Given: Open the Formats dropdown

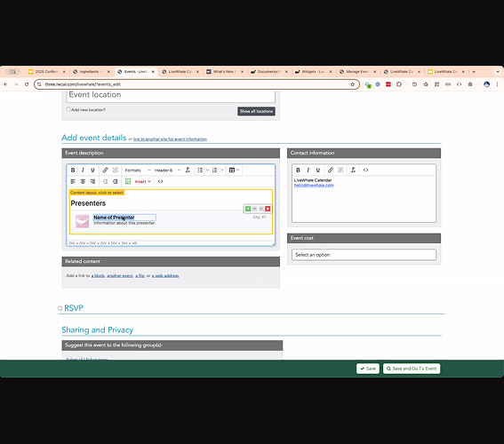Looking at the screenshot, I should pyautogui.click(x=138, y=170).
